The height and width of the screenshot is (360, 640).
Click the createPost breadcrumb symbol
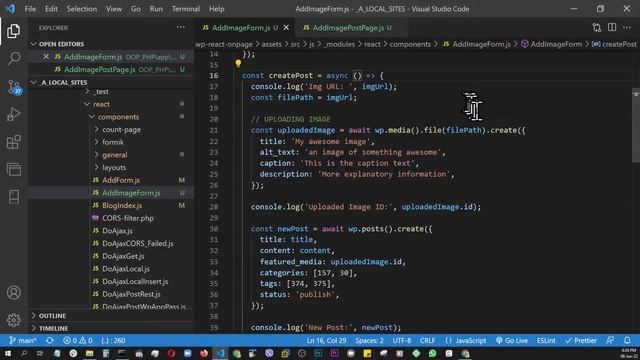pyautogui.click(x=614, y=44)
